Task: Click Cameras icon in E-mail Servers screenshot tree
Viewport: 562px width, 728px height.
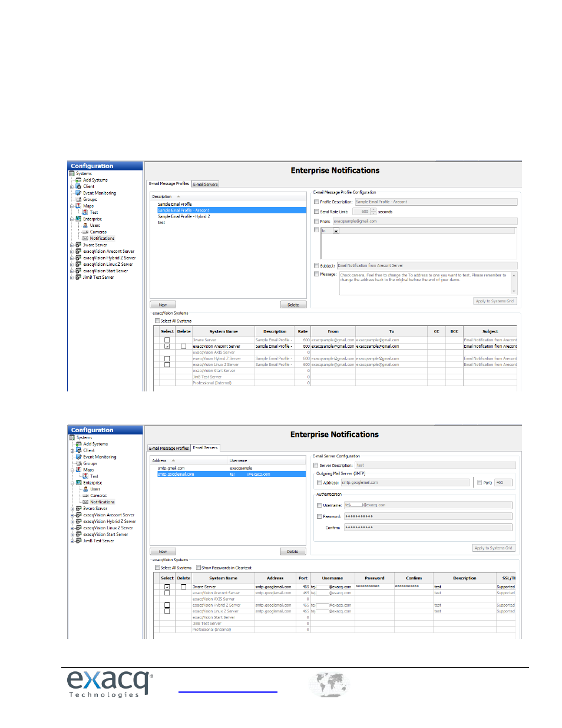Action: click(x=85, y=495)
